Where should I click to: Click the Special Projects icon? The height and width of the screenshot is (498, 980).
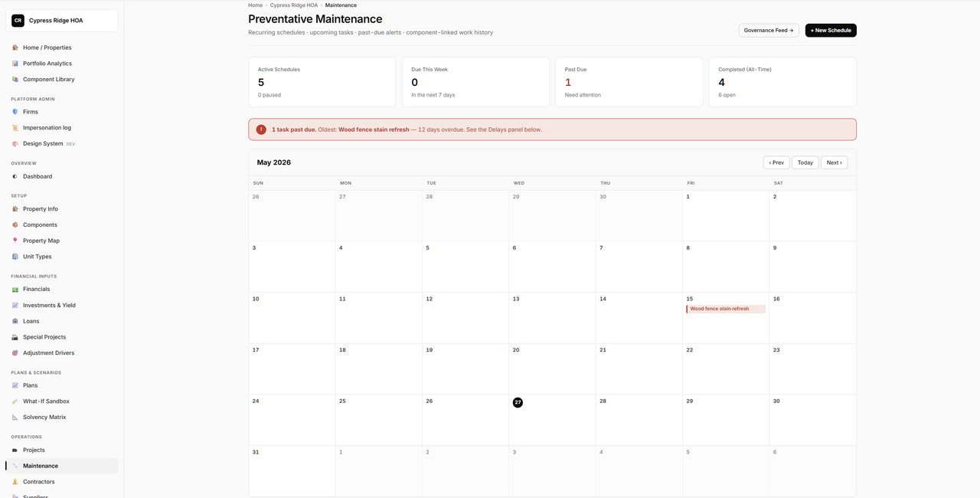15,337
